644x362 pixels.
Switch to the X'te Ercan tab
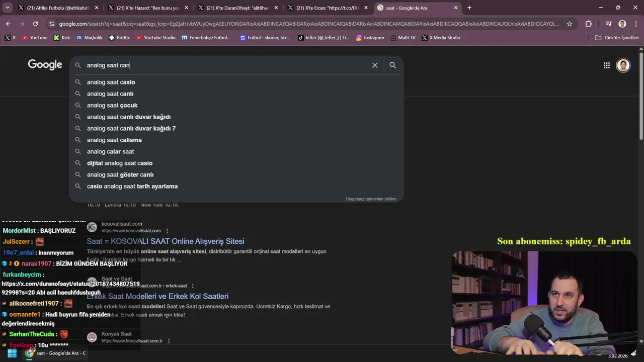click(327, 8)
